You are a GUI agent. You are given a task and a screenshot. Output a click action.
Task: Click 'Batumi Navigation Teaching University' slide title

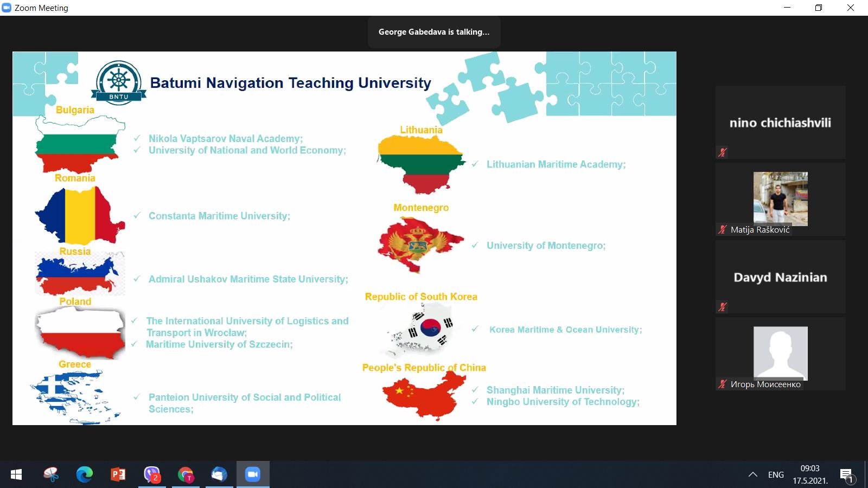(x=291, y=83)
